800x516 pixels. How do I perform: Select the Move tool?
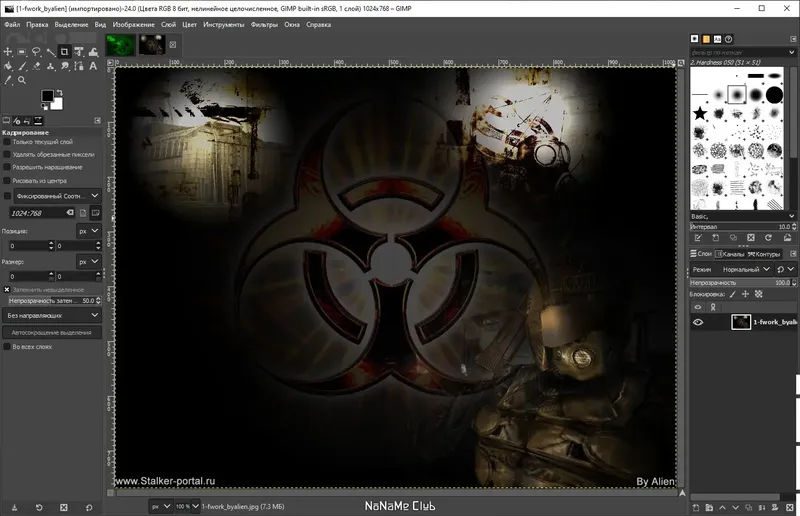(8, 52)
